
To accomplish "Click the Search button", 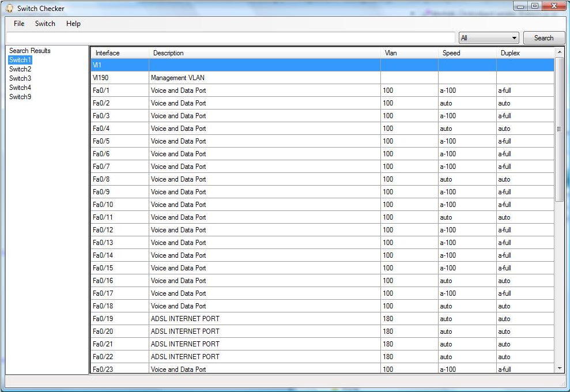I will pyautogui.click(x=544, y=38).
